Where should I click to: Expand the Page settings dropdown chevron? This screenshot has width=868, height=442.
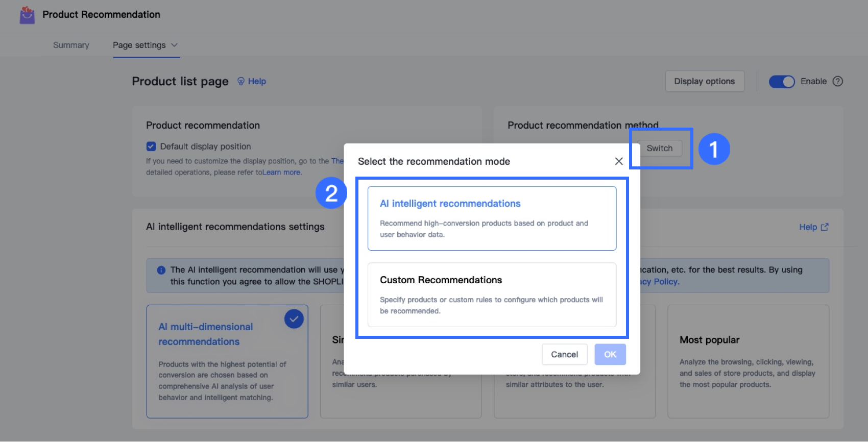pos(175,45)
